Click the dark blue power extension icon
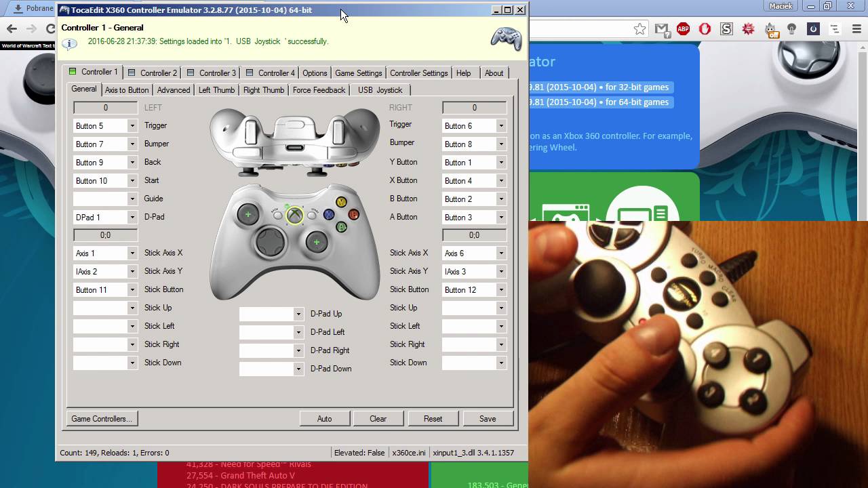 (x=813, y=29)
